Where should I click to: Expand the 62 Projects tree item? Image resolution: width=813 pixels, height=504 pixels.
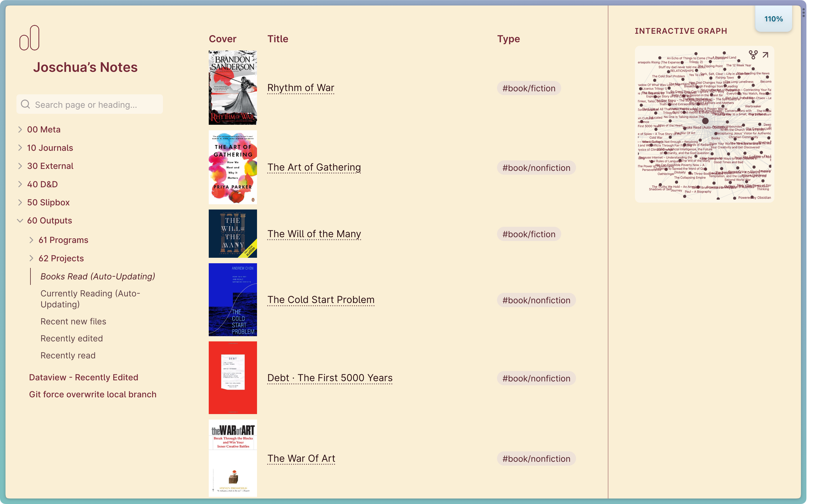31,258
